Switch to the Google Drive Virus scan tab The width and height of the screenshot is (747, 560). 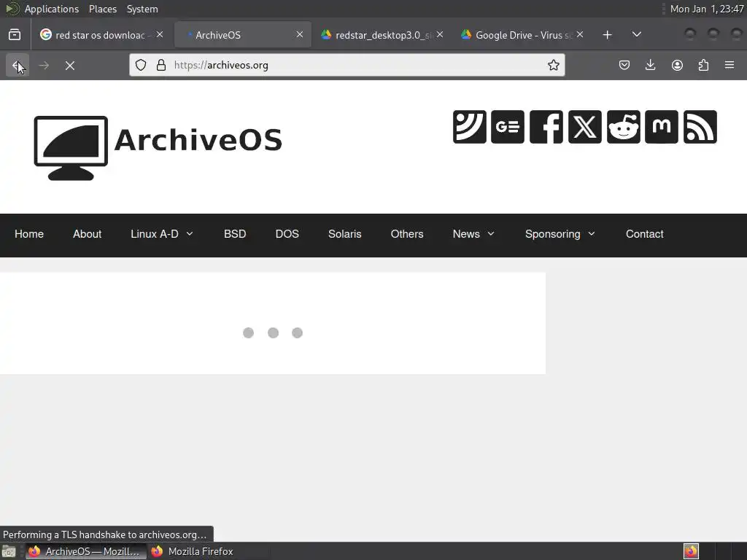pos(522,35)
